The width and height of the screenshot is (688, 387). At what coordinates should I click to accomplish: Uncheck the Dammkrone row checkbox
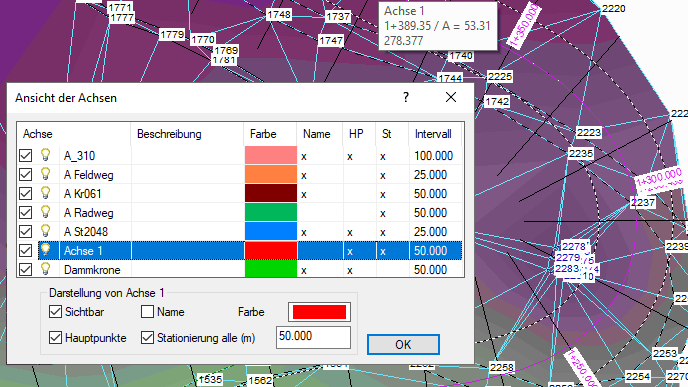[25, 269]
